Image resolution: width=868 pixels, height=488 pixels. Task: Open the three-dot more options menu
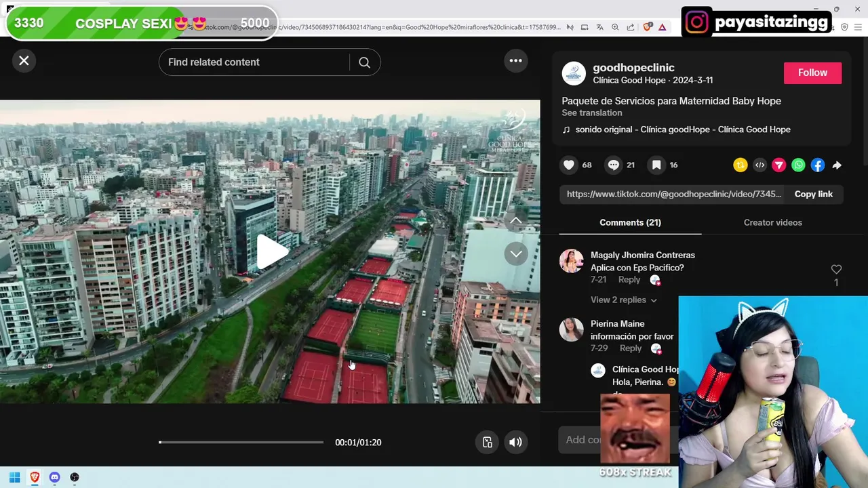(x=516, y=61)
